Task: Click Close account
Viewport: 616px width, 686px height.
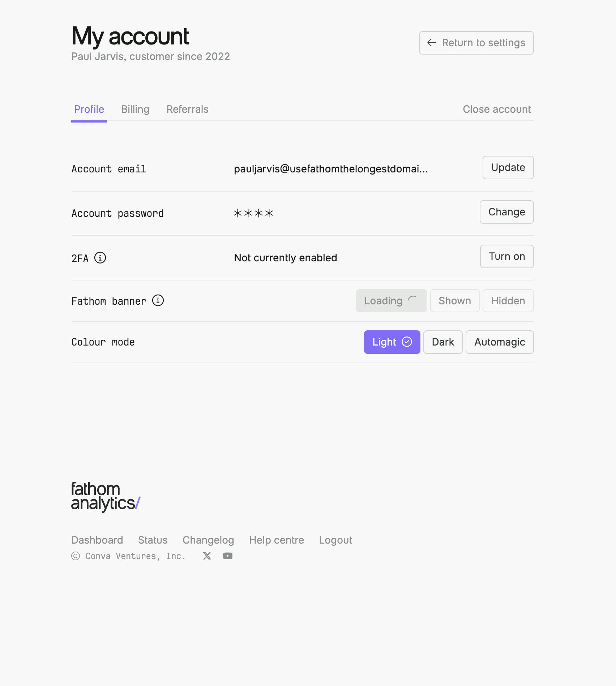Action: pos(496,109)
